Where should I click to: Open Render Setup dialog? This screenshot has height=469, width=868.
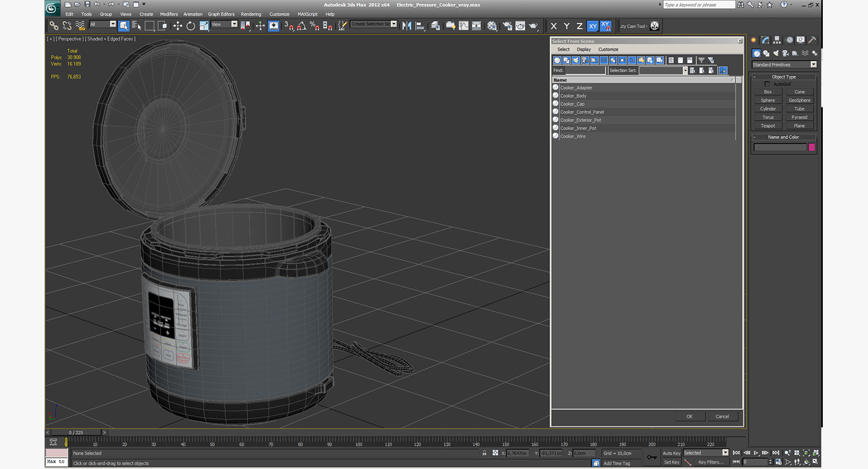click(x=507, y=26)
